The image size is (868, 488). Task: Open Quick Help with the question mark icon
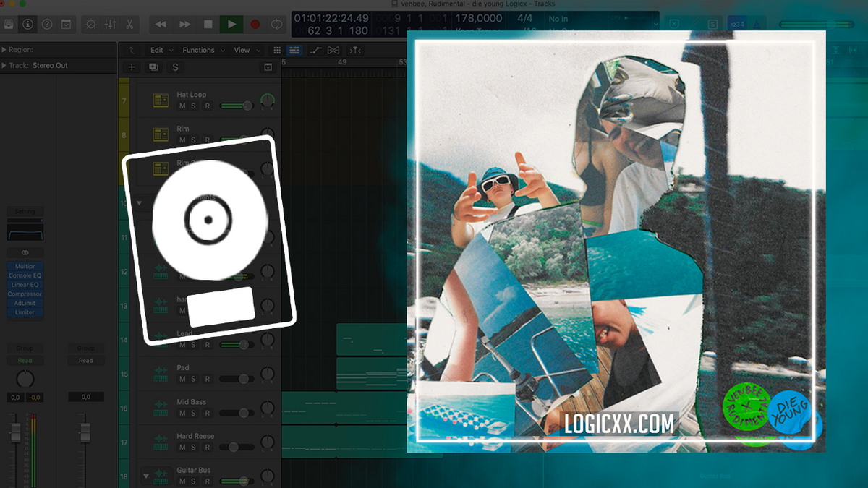pyautogui.click(x=47, y=25)
